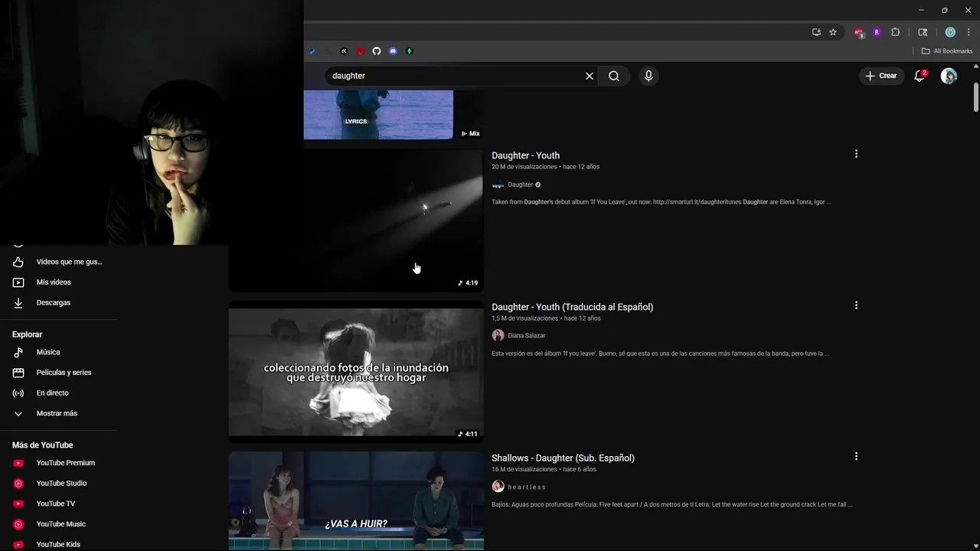
Task: Open the GitHub bookmark icon
Action: 377,51
